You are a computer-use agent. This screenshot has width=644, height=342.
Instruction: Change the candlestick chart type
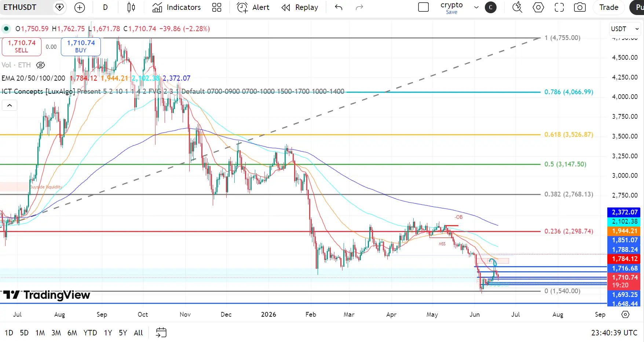tap(131, 7)
